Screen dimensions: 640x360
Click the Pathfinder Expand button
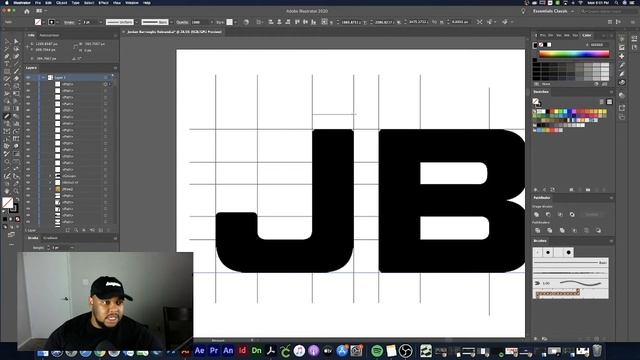coord(592,214)
